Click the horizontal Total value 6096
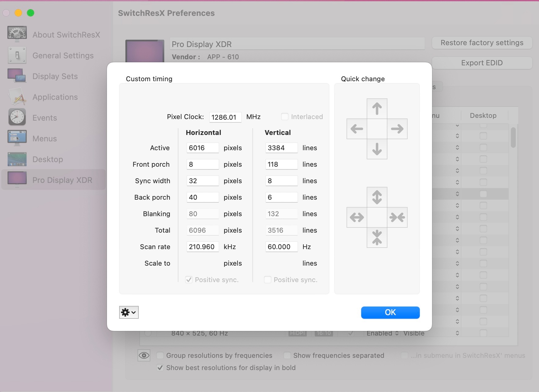 pos(203,230)
